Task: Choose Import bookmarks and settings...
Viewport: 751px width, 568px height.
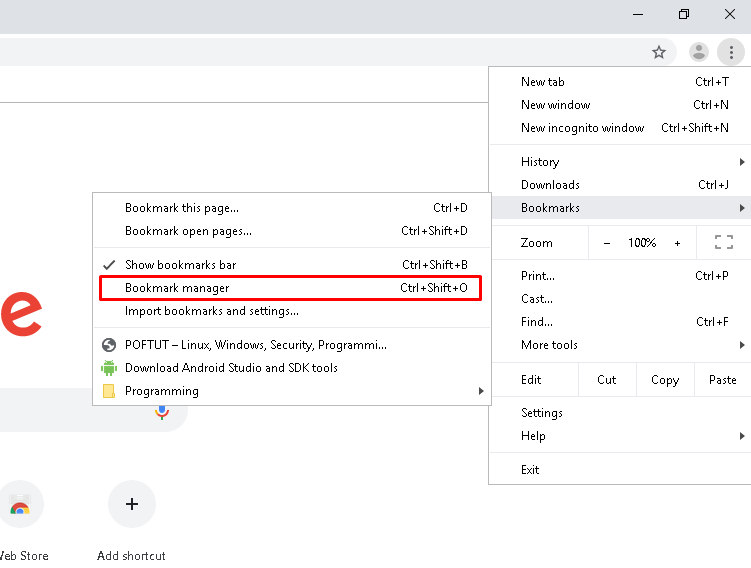Action: [x=292, y=311]
